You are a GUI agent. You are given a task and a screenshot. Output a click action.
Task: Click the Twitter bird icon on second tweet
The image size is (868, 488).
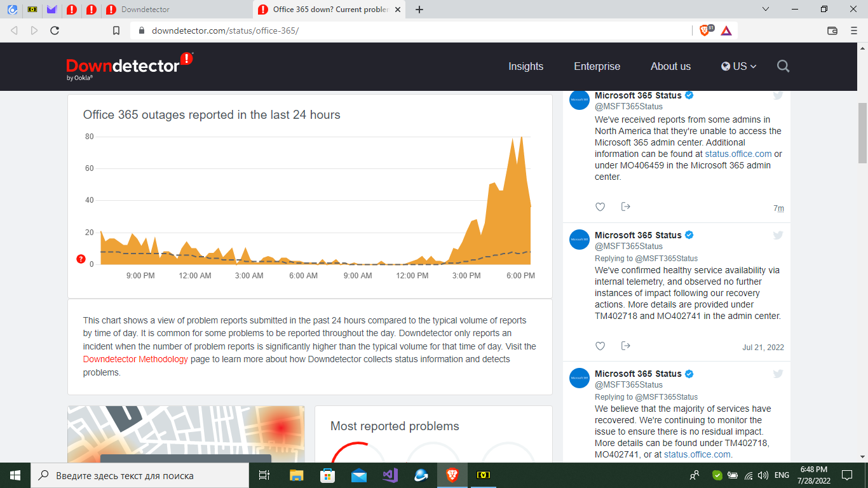[778, 235]
